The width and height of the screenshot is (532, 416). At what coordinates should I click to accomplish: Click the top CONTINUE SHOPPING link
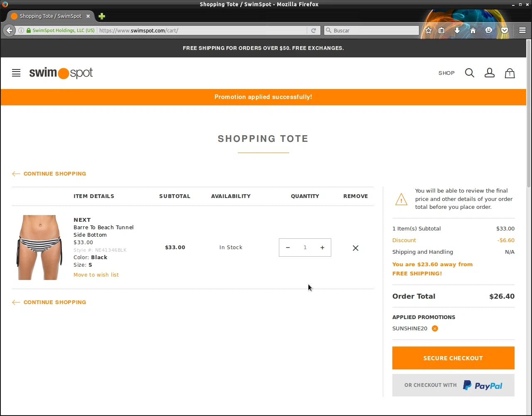[x=55, y=173]
